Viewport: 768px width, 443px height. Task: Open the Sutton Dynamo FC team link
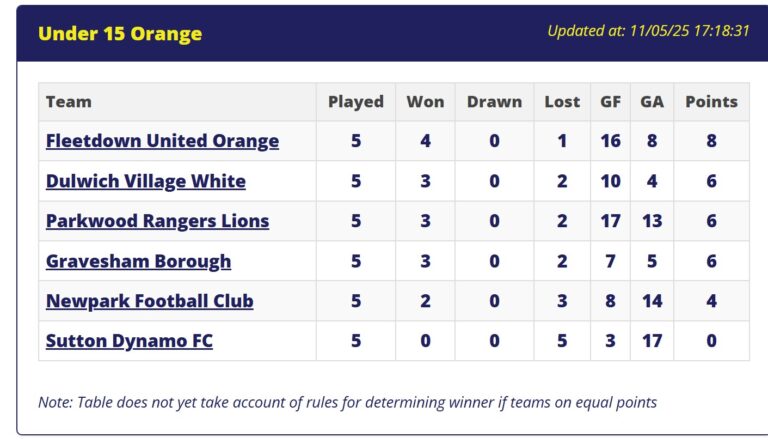click(129, 341)
